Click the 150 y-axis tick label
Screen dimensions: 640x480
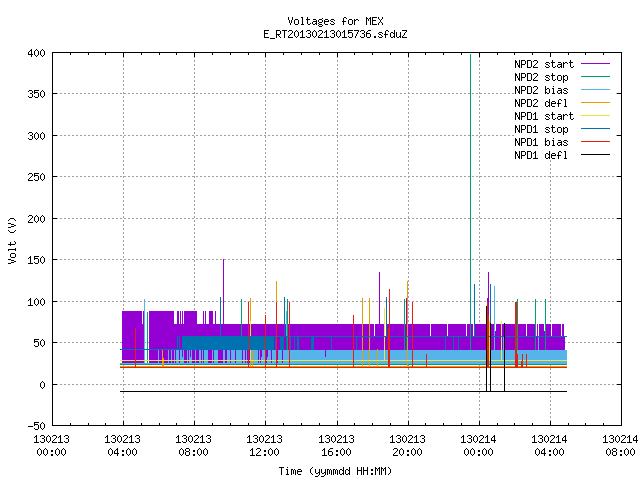[x=36, y=260]
